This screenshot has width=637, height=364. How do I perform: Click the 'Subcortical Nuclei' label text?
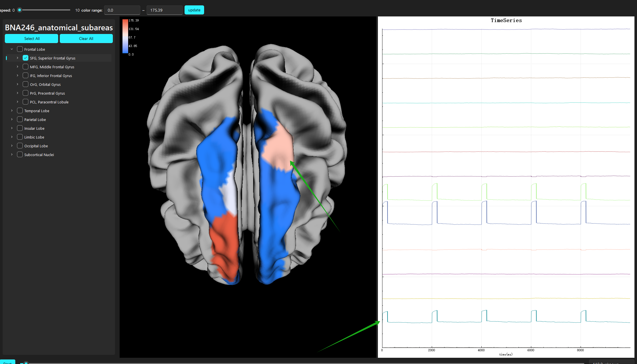(39, 155)
